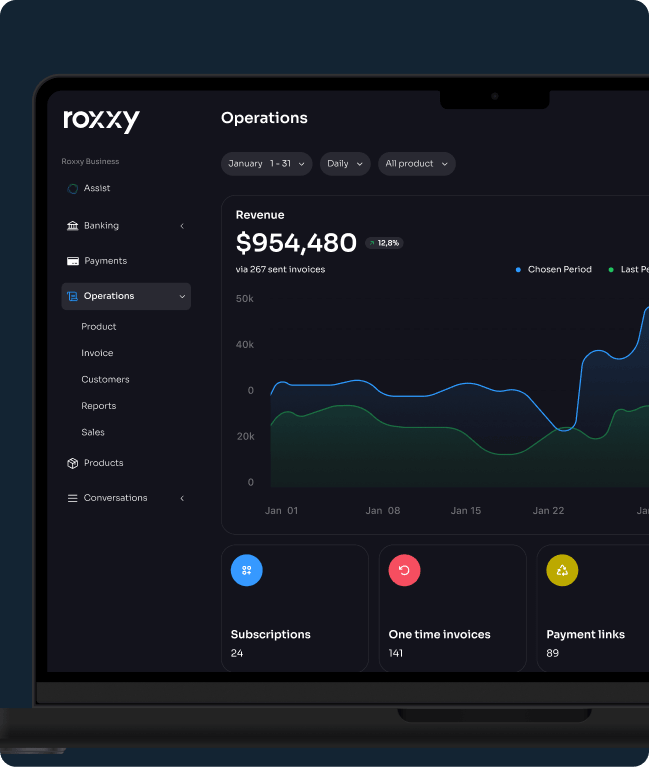650x767 pixels.
Task: Click the Jan 22 axis label
Action: pyautogui.click(x=548, y=511)
